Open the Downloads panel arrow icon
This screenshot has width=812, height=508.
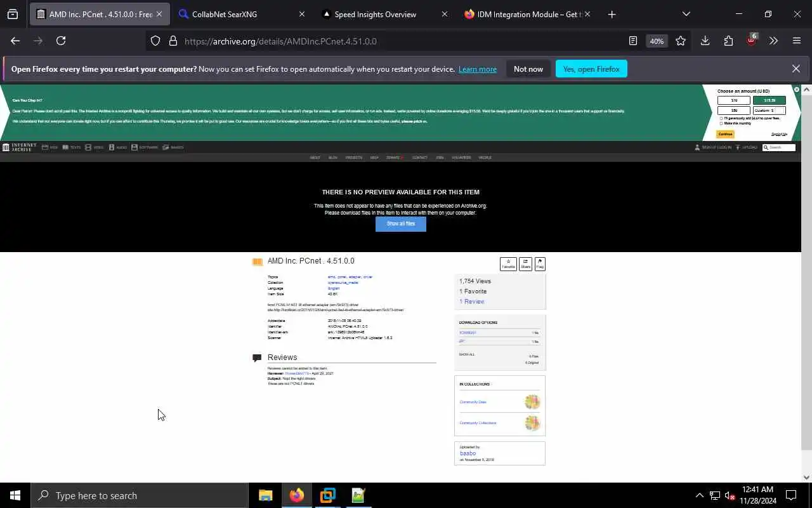click(705, 41)
